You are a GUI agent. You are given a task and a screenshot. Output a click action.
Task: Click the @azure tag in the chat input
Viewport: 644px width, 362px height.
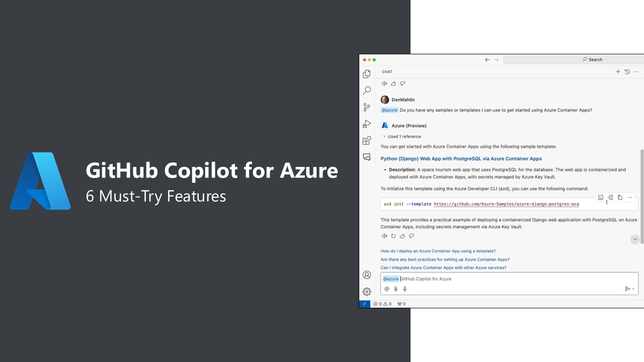[x=391, y=279]
